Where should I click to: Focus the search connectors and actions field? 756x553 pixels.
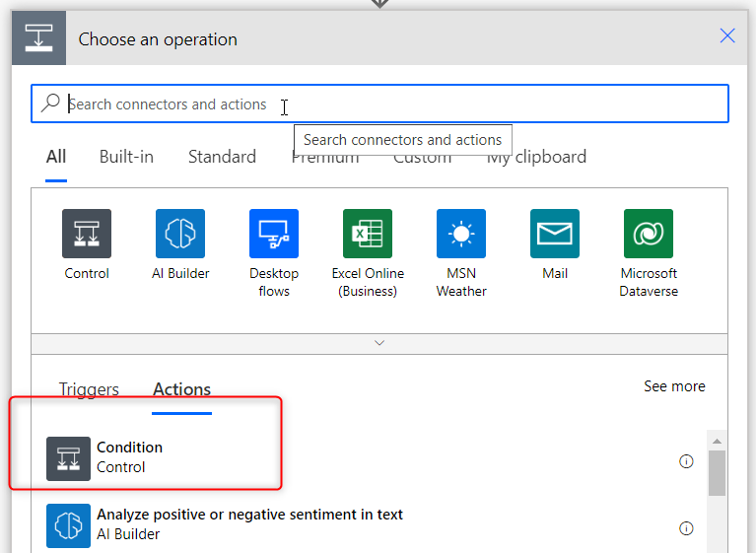coord(379,104)
